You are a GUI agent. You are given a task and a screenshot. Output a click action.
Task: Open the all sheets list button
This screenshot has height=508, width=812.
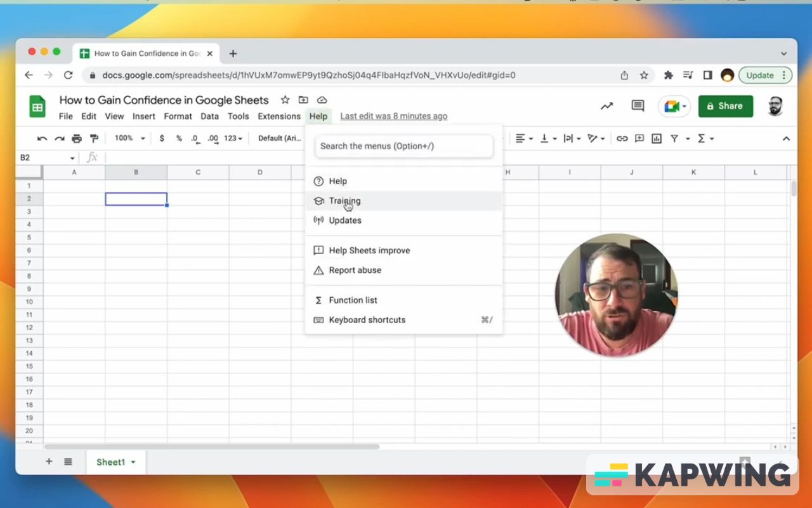68,462
